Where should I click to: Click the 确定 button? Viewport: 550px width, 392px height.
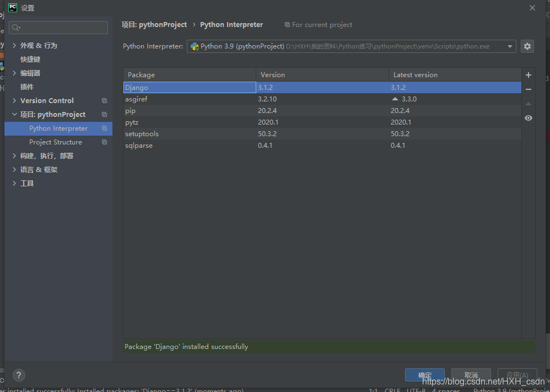(425, 375)
